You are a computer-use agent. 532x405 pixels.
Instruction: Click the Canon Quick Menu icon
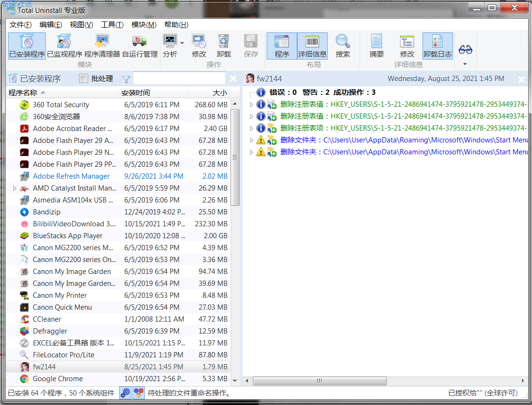click(x=24, y=307)
